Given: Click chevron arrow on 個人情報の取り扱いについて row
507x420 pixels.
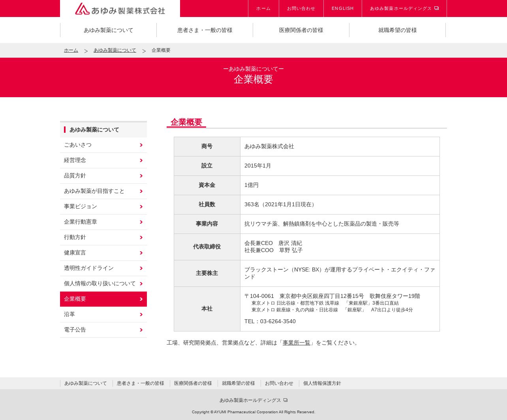Looking at the screenshot, I should (141, 284).
